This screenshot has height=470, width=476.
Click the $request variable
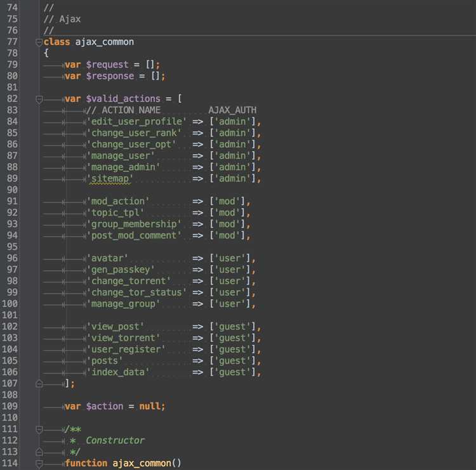coord(107,65)
